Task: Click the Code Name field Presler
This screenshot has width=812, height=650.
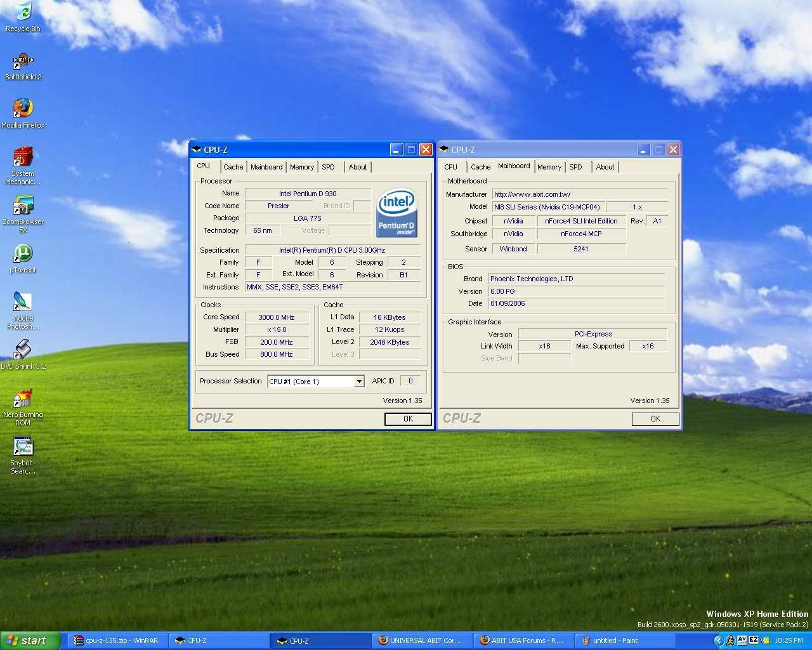Action: pyautogui.click(x=278, y=206)
